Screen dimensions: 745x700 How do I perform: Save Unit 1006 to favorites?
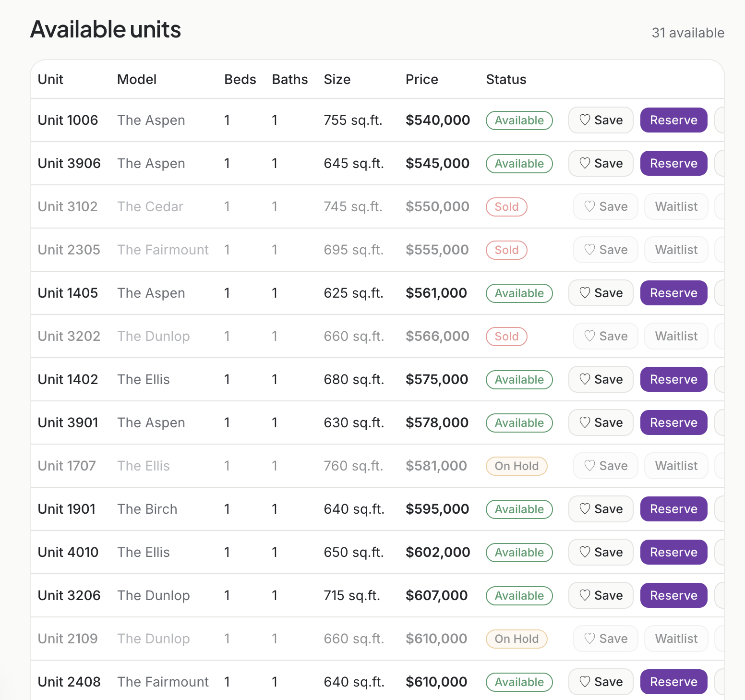601,120
